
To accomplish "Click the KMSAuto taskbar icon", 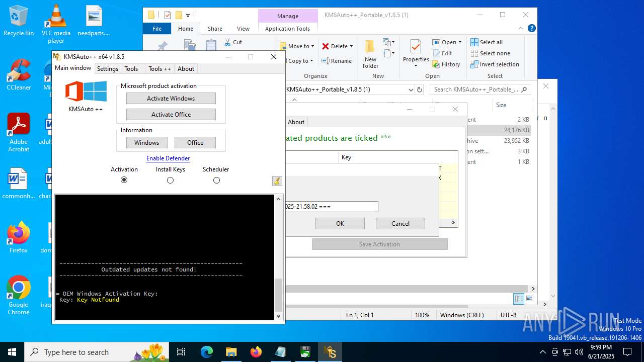I will tap(330, 352).
